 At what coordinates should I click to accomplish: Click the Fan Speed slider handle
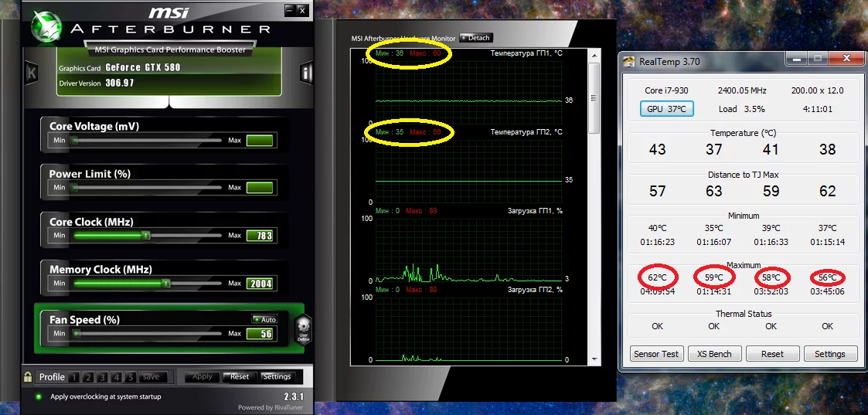coord(77,334)
